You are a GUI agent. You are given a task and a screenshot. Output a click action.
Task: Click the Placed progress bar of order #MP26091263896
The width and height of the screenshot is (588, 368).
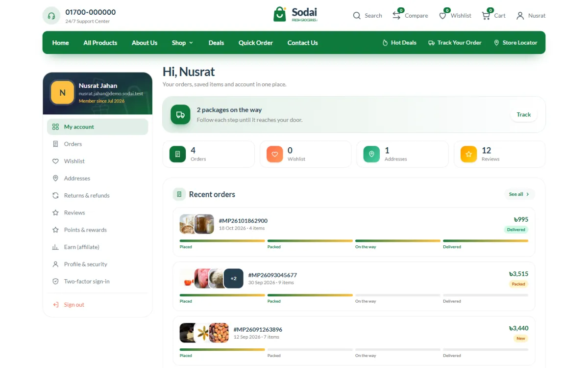[222, 350]
